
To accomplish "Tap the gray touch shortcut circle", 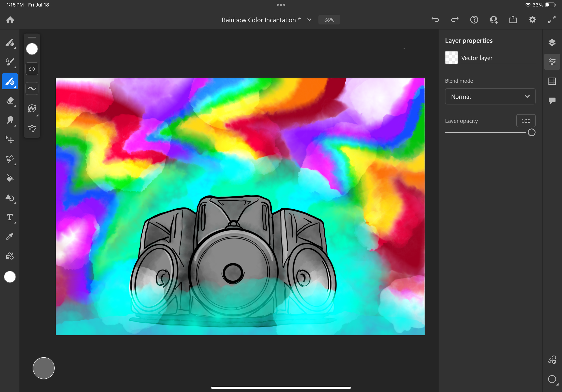I will pyautogui.click(x=44, y=368).
